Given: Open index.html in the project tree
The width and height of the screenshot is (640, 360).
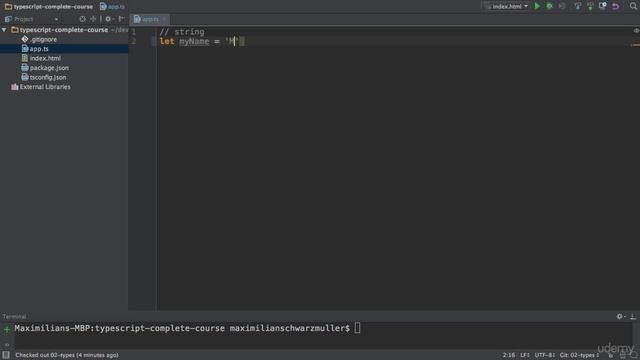Looking at the screenshot, I should pyautogui.click(x=45, y=58).
